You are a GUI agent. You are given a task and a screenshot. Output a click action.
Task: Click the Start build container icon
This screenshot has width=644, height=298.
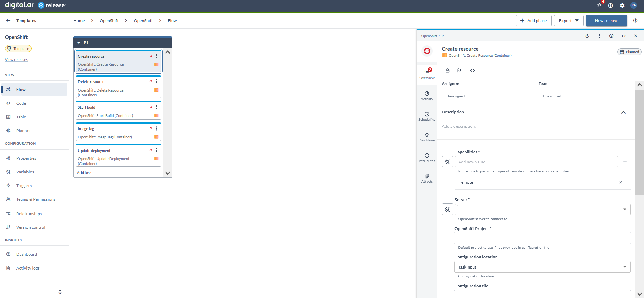(156, 116)
